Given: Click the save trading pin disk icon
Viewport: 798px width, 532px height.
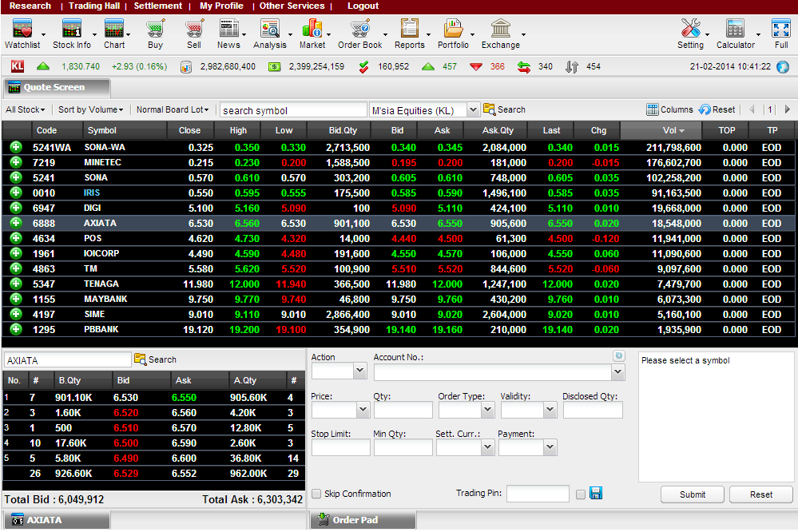Looking at the screenshot, I should [x=595, y=493].
